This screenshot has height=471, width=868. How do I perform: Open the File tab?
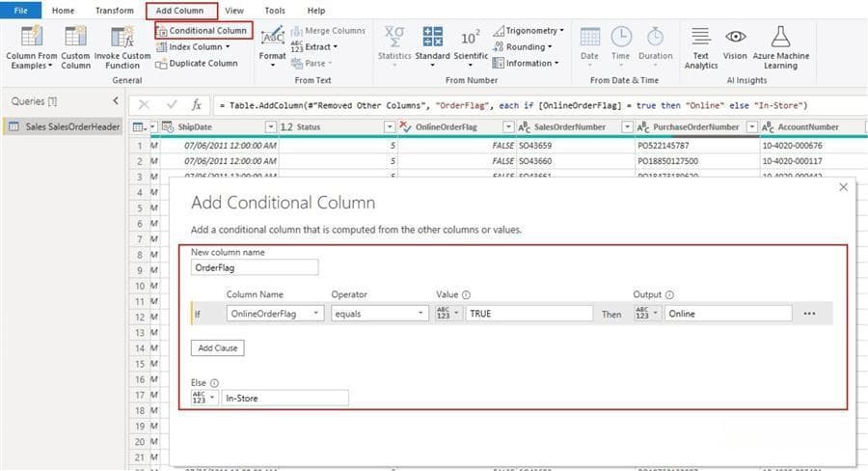[x=21, y=11]
